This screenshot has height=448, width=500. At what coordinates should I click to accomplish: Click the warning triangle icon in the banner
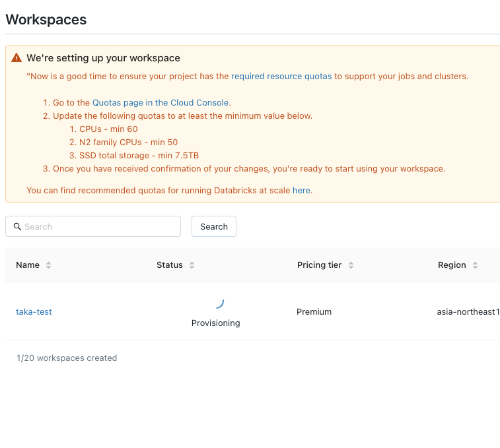17,58
